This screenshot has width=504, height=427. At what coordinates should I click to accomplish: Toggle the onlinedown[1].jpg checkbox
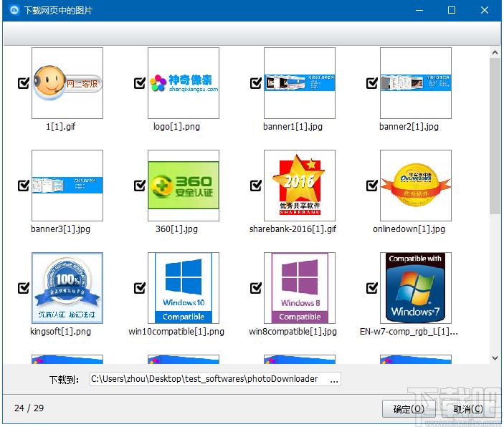372,186
